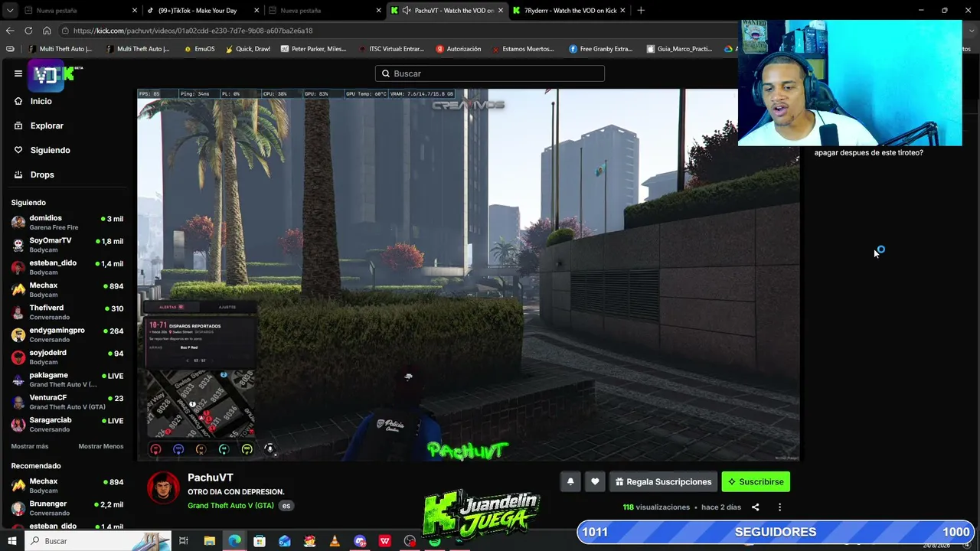Click the "118 visualizaciones" view count

click(x=657, y=507)
